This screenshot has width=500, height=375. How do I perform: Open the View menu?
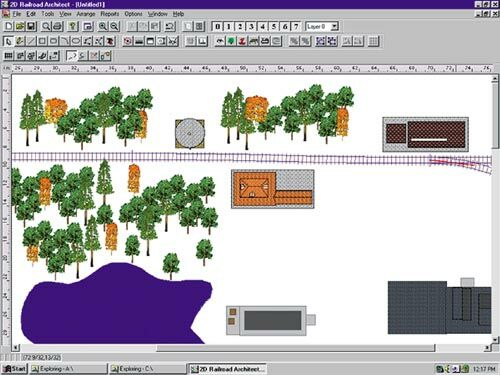[x=65, y=14]
